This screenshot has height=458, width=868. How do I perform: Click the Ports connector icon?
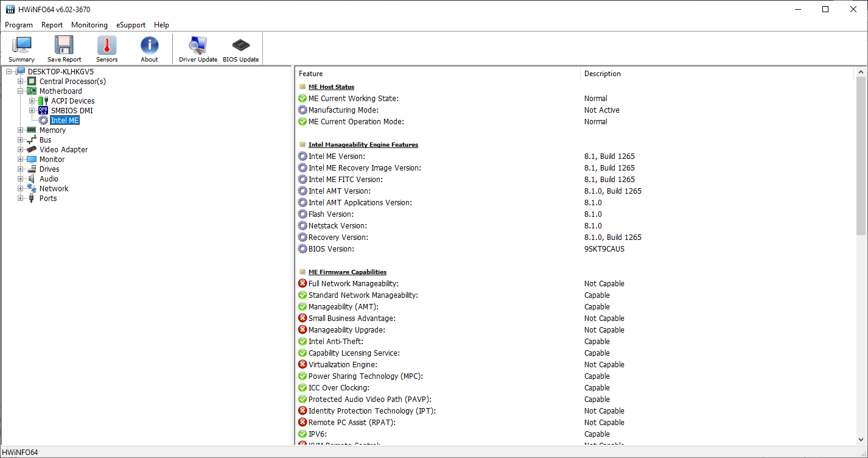pos(32,199)
